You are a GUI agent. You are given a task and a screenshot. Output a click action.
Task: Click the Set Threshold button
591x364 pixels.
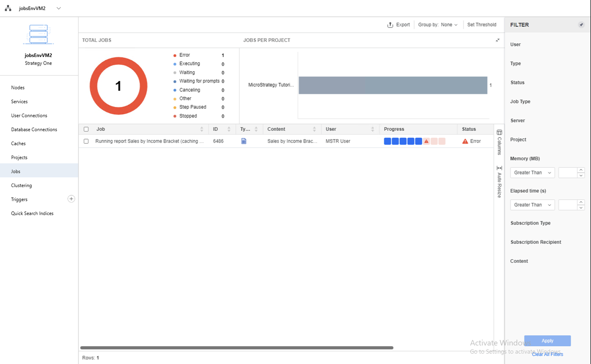[x=481, y=25]
